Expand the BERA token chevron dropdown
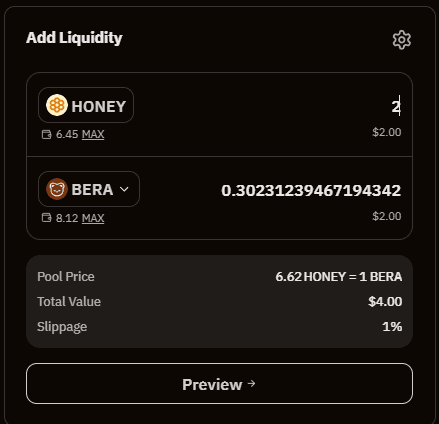Screen dimensions: 439x424 [124, 189]
